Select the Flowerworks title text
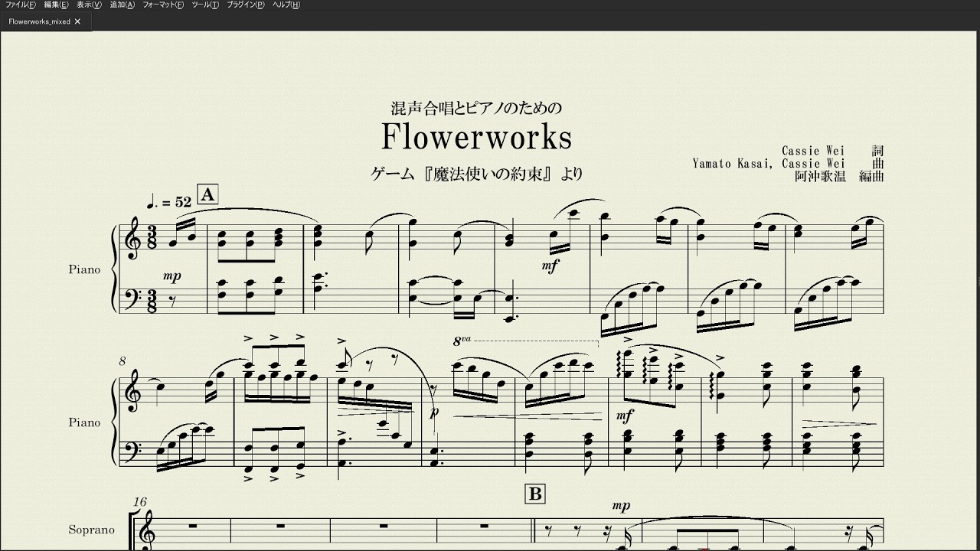This screenshot has height=551, width=980. tap(476, 138)
